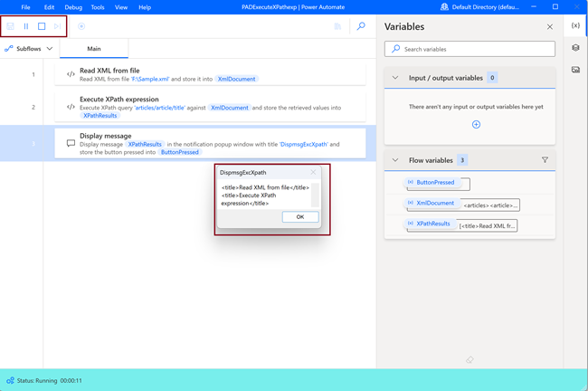
Task: Click the Save flow icon
Action: pos(11,26)
